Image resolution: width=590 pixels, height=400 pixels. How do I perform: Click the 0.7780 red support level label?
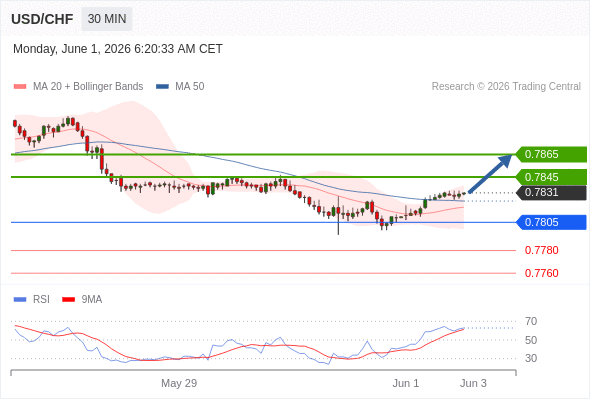541,250
